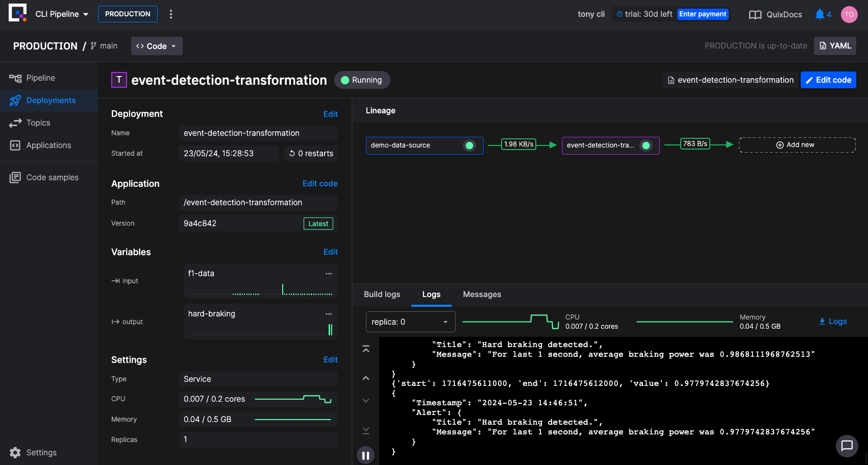Click the blue Edit code button
Image resolution: width=868 pixels, height=465 pixels.
tap(828, 80)
